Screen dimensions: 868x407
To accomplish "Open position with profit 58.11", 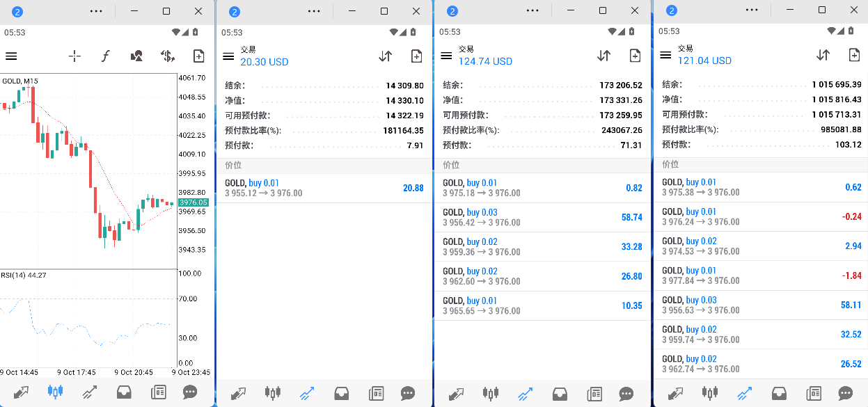I will (761, 305).
